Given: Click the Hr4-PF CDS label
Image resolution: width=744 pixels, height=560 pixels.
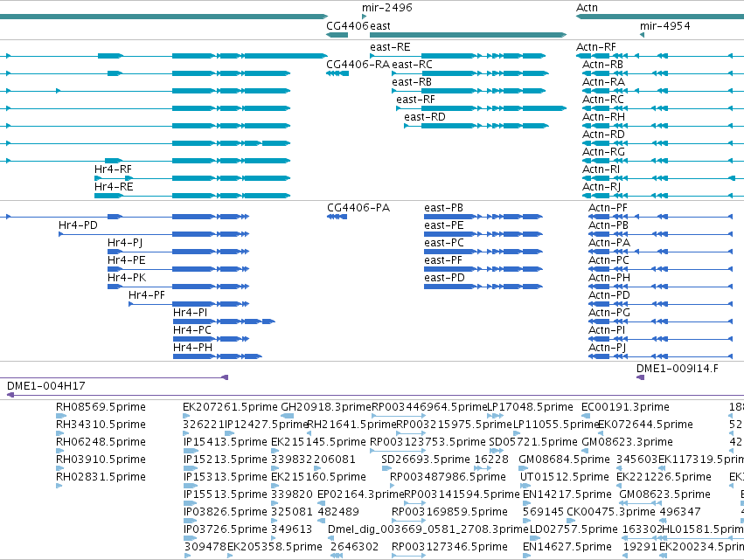Looking at the screenshot, I should [x=147, y=296].
